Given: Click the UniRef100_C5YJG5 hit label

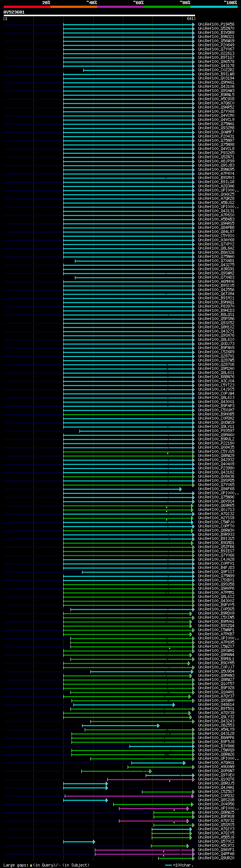Looking at the screenshot, I should tap(216, 451).
